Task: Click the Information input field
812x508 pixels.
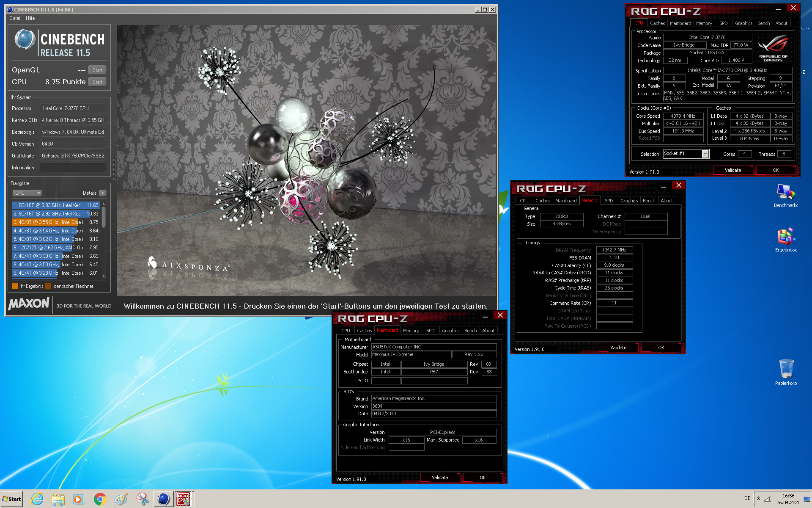Action: [x=73, y=168]
